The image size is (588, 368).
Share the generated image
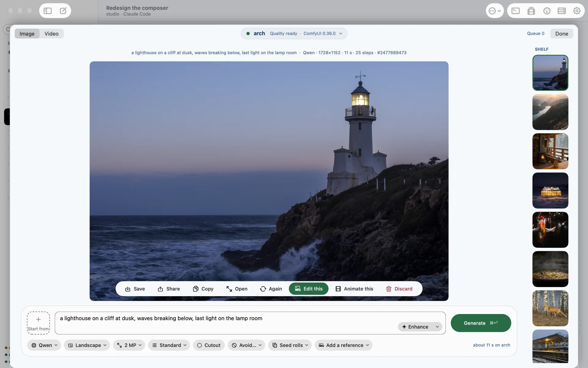pyautogui.click(x=169, y=289)
